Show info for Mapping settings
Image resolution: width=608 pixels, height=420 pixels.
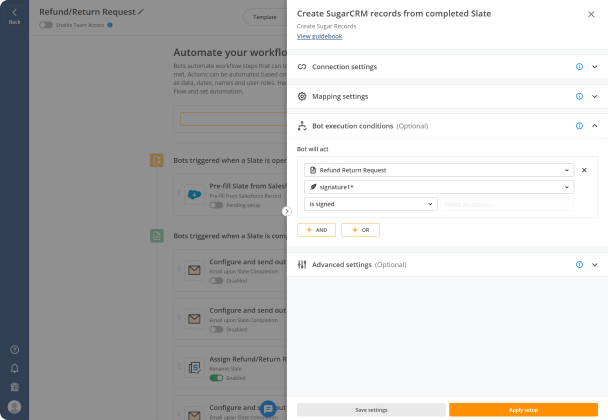pyautogui.click(x=579, y=96)
